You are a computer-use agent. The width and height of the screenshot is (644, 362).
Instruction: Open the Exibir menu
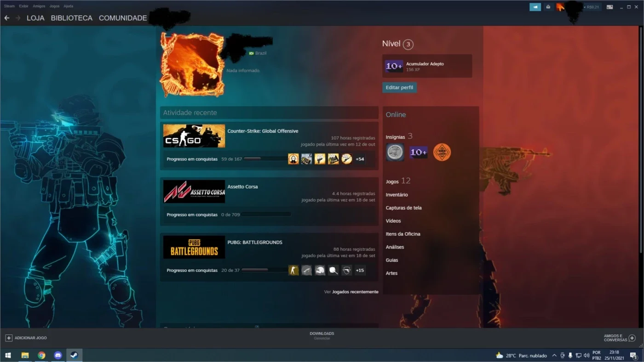click(x=23, y=6)
